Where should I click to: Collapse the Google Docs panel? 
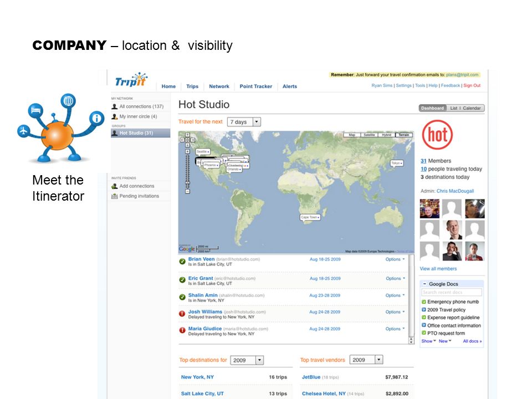coord(424,284)
